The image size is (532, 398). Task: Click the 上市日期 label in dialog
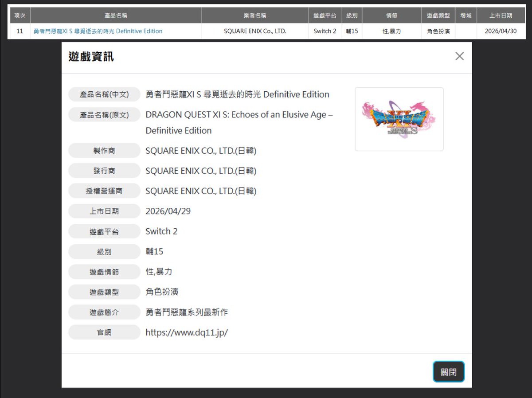pyautogui.click(x=104, y=211)
